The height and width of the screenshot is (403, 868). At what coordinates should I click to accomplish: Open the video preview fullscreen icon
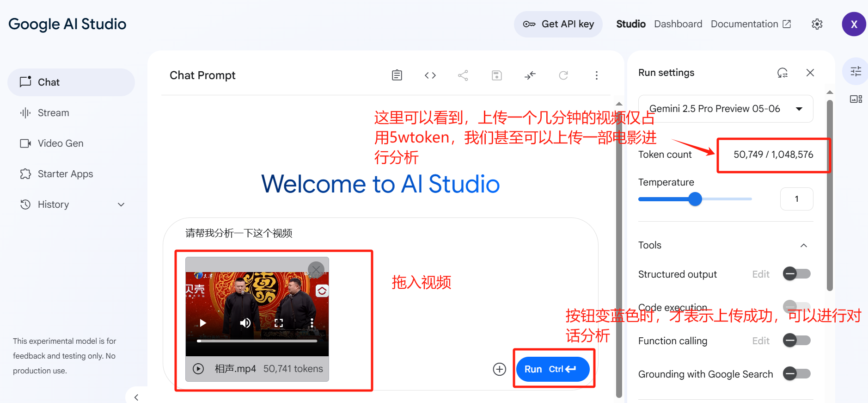pyautogui.click(x=279, y=323)
